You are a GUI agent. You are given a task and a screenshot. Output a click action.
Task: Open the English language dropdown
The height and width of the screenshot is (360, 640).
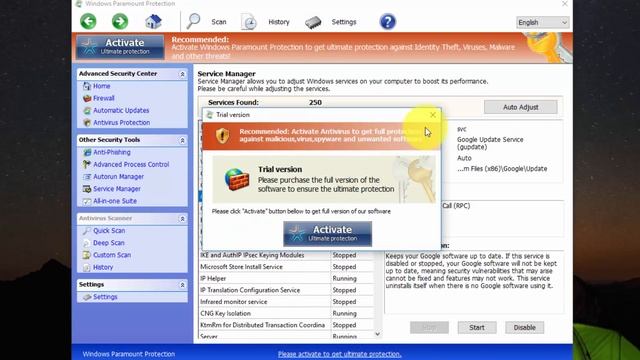[542, 22]
